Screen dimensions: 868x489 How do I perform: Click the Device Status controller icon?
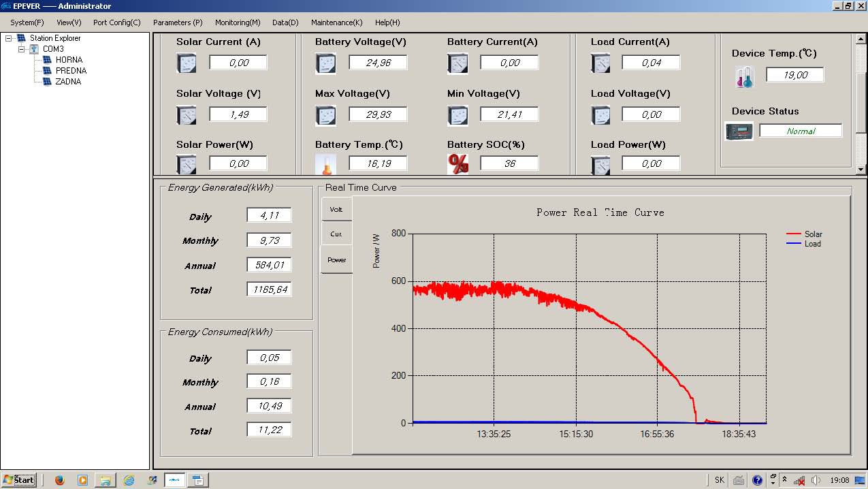[x=739, y=131]
